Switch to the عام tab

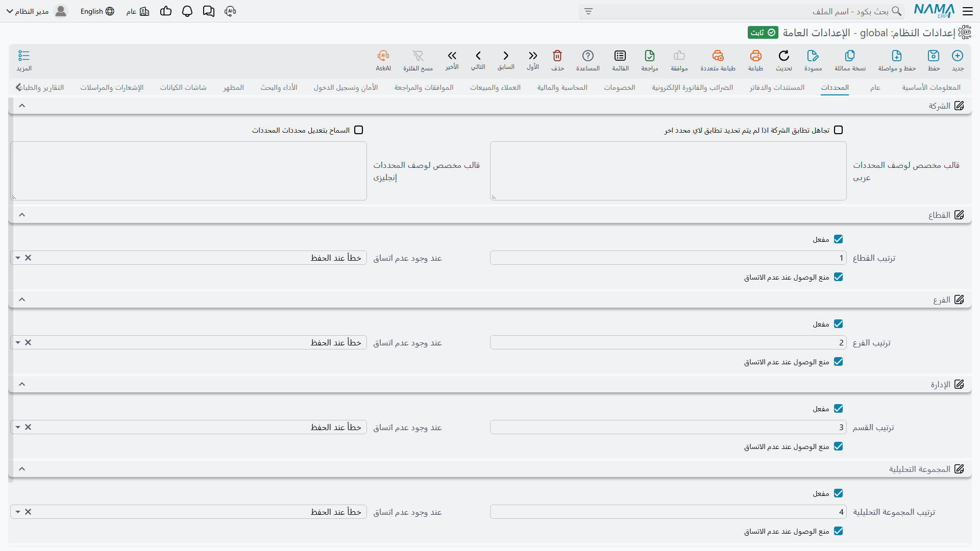click(875, 87)
